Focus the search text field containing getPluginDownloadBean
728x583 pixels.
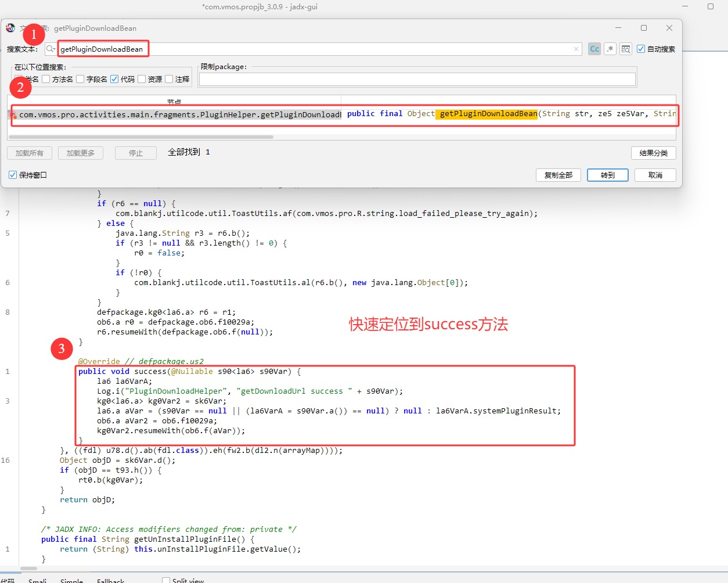pos(313,49)
